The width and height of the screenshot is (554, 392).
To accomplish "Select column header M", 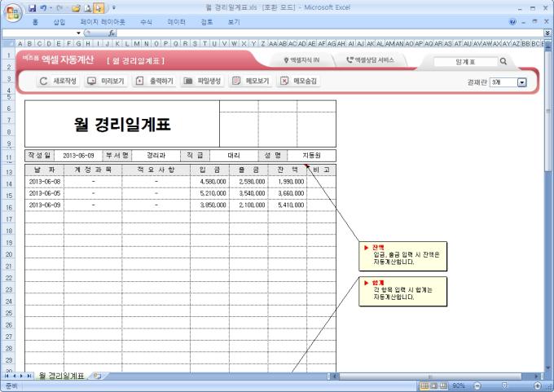I will 136,44.
